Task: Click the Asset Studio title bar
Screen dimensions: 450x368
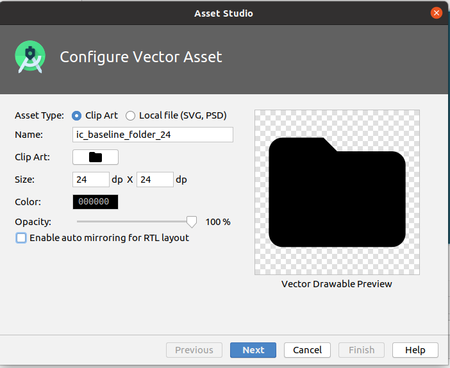Action: [224, 13]
